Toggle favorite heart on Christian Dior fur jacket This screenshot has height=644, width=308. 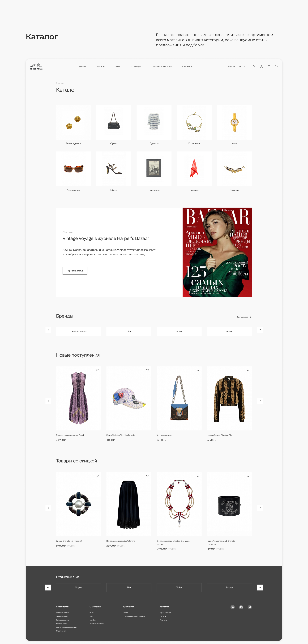pyautogui.click(x=248, y=370)
